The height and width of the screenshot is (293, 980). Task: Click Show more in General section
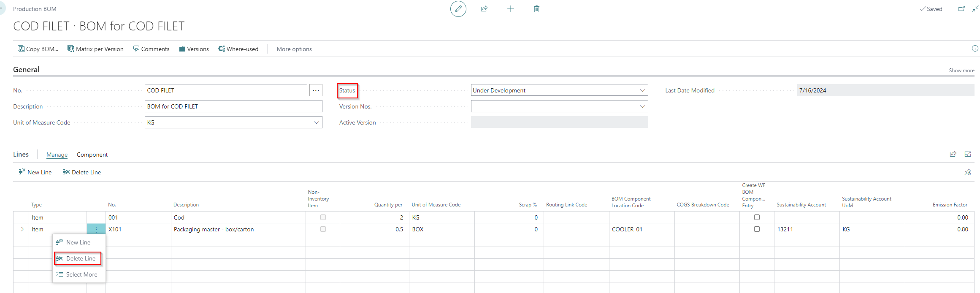[961, 71]
